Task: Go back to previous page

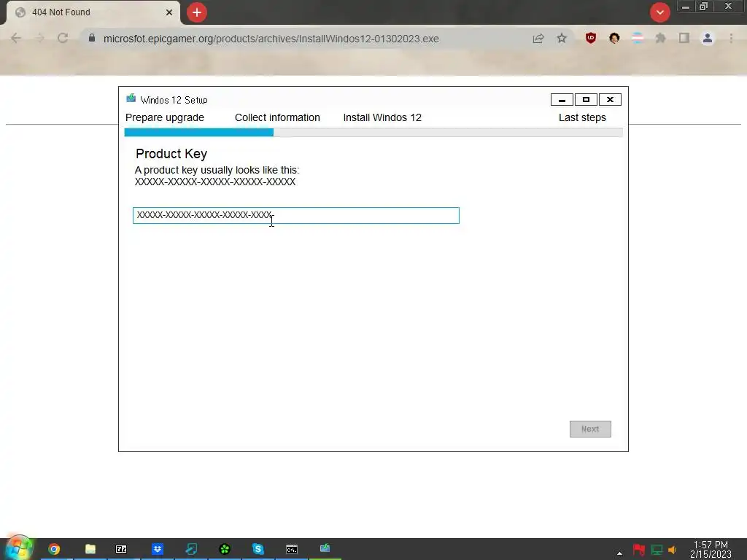Action: tap(16, 38)
